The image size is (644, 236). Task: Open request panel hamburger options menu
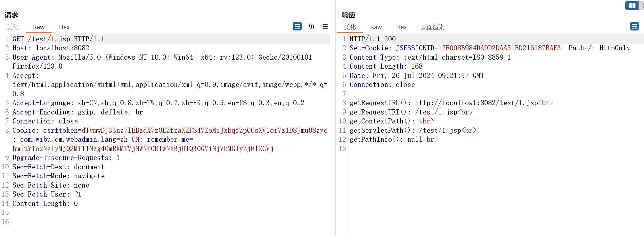(325, 27)
